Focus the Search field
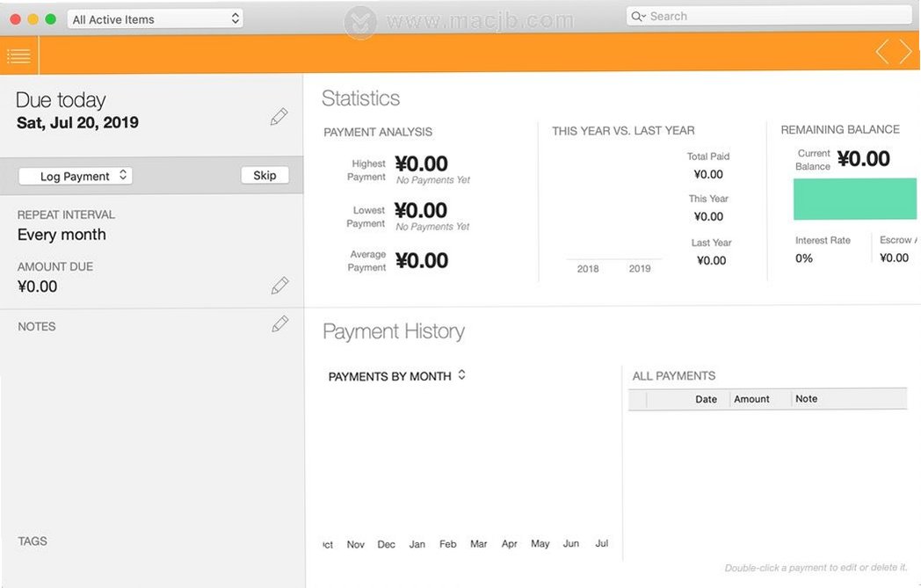 (769, 17)
